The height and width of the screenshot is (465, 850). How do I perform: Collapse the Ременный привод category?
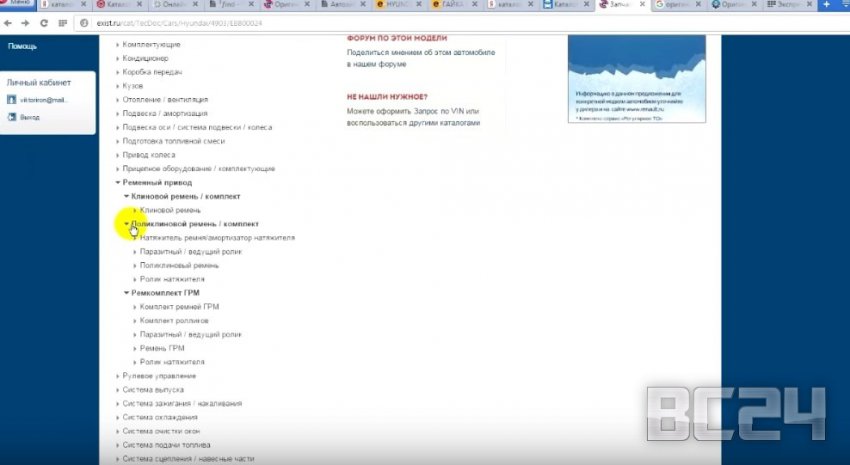click(118, 183)
